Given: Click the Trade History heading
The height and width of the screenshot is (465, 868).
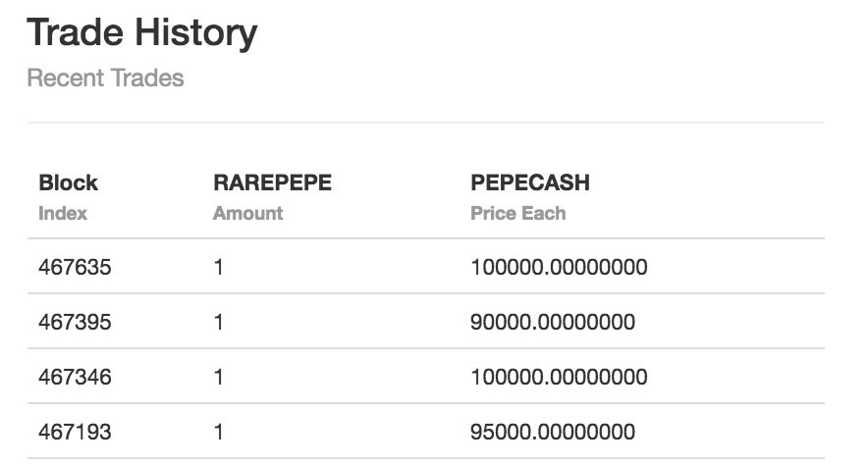Looking at the screenshot, I should click(x=142, y=32).
